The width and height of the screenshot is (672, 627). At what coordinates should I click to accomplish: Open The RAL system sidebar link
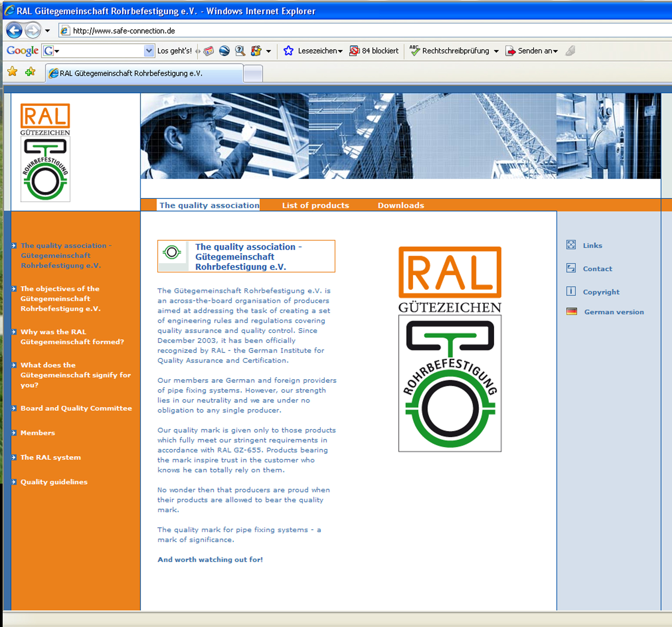pos(50,457)
